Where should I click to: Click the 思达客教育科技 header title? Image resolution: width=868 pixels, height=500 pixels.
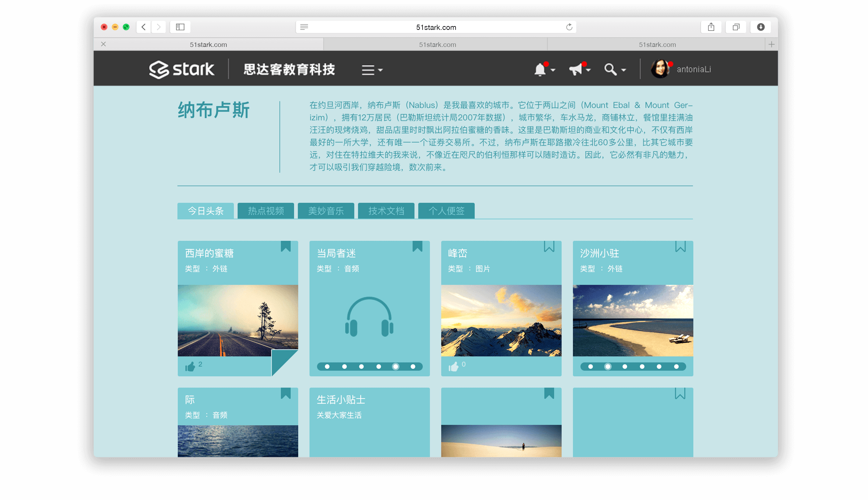pos(289,69)
